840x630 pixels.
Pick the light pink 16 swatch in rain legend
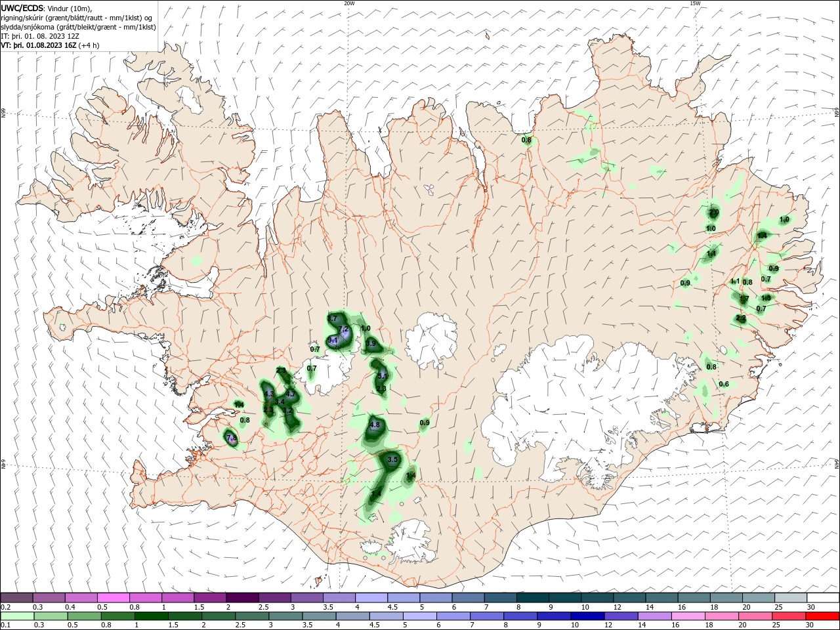(x=688, y=617)
